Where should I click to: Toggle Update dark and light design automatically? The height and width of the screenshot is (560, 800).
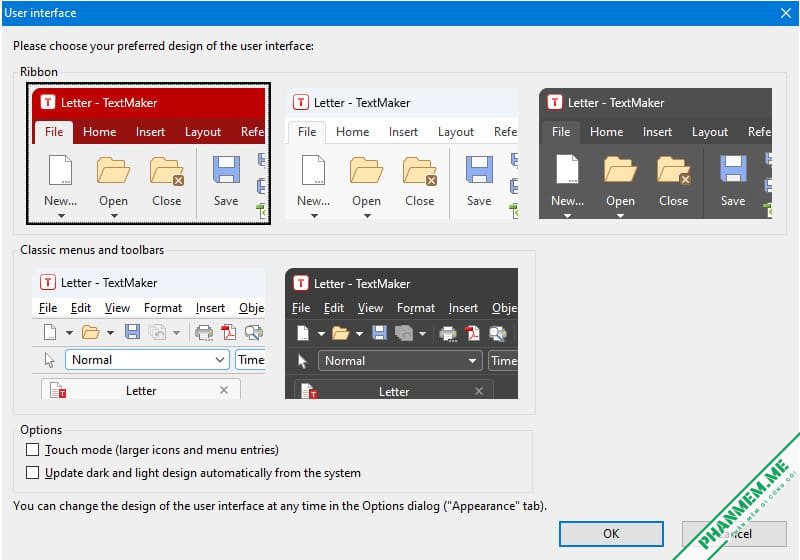[x=33, y=473]
